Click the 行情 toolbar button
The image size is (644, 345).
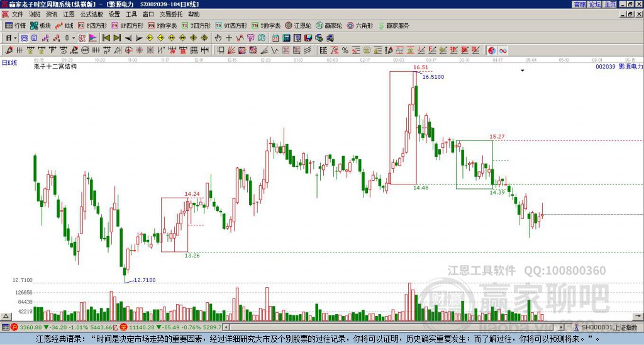click(16, 25)
